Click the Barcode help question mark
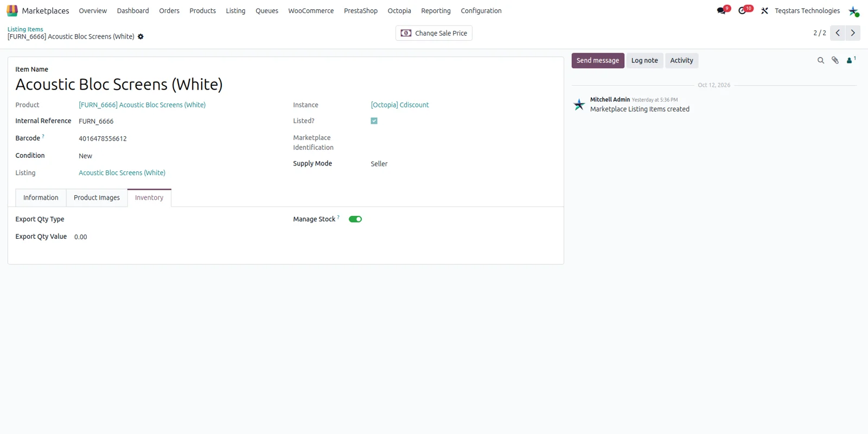868x434 pixels. 43,136
